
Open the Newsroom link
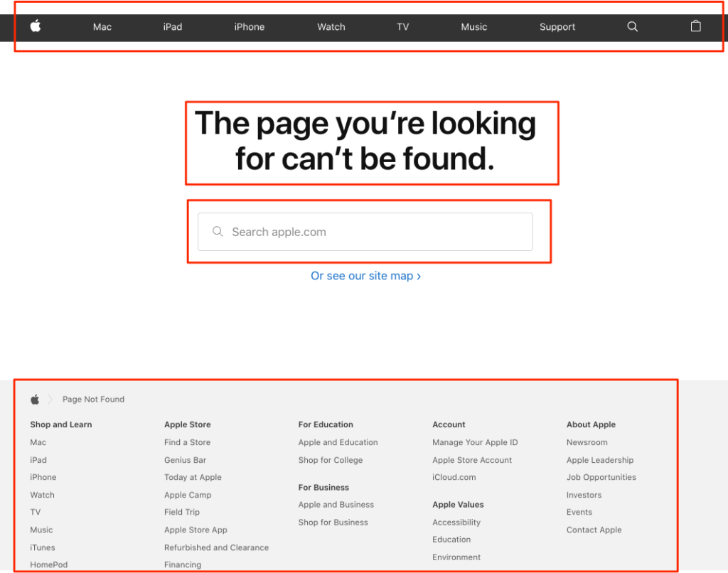587,442
